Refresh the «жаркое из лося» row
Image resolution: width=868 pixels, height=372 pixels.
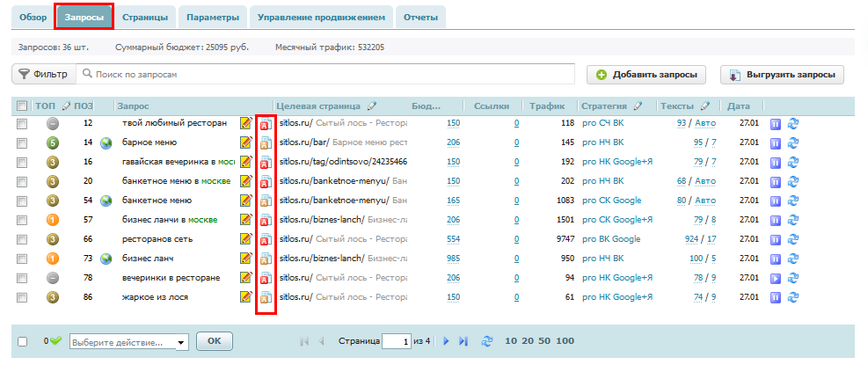[x=792, y=297]
